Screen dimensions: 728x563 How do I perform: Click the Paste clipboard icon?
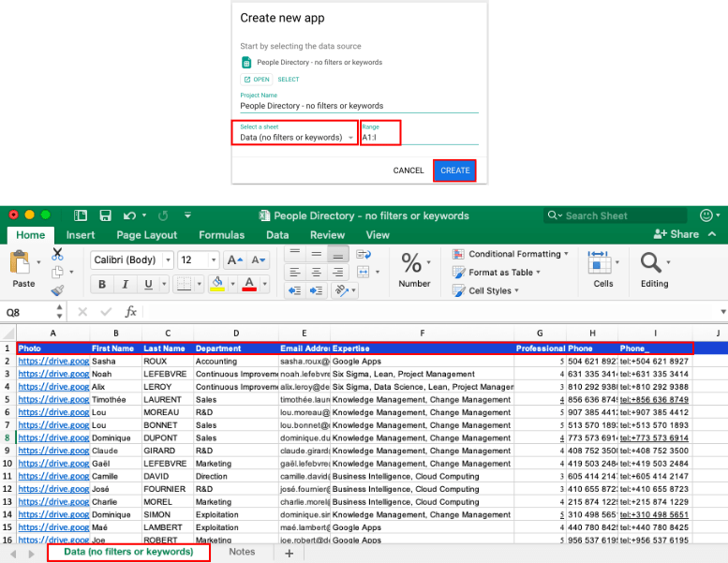coord(20,262)
